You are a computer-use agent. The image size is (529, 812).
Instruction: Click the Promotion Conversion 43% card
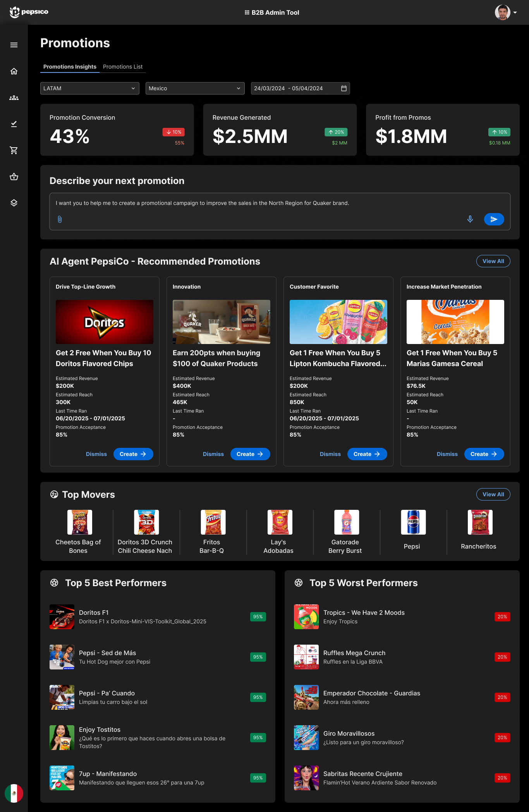coord(117,130)
